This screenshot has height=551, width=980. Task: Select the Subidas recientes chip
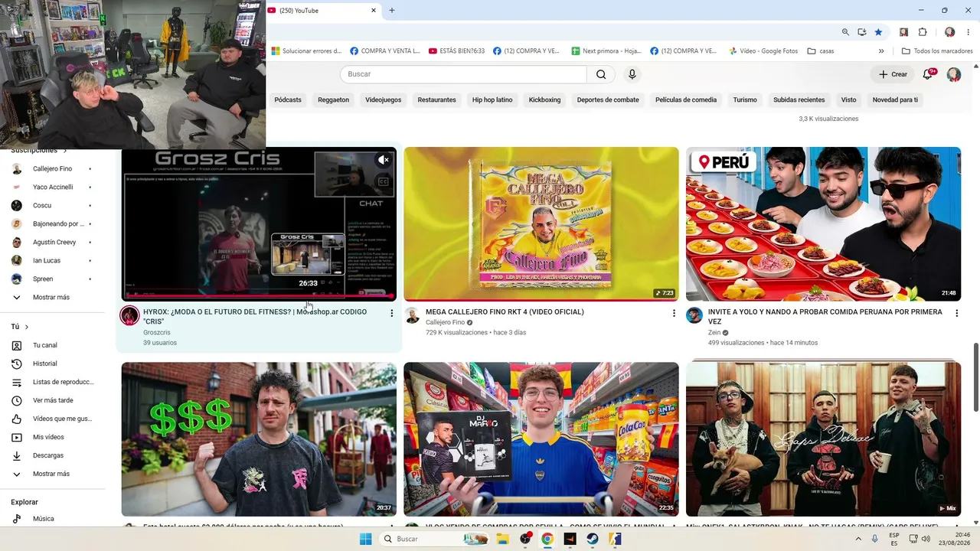pos(799,99)
